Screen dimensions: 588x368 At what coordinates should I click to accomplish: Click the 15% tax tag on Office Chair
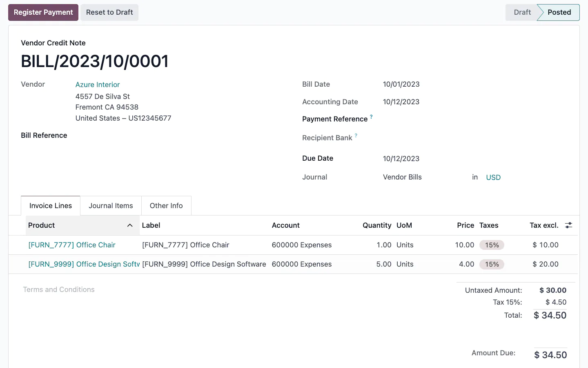[492, 245]
